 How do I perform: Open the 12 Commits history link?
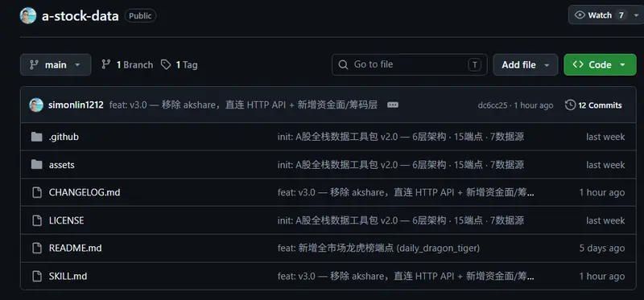click(x=593, y=105)
